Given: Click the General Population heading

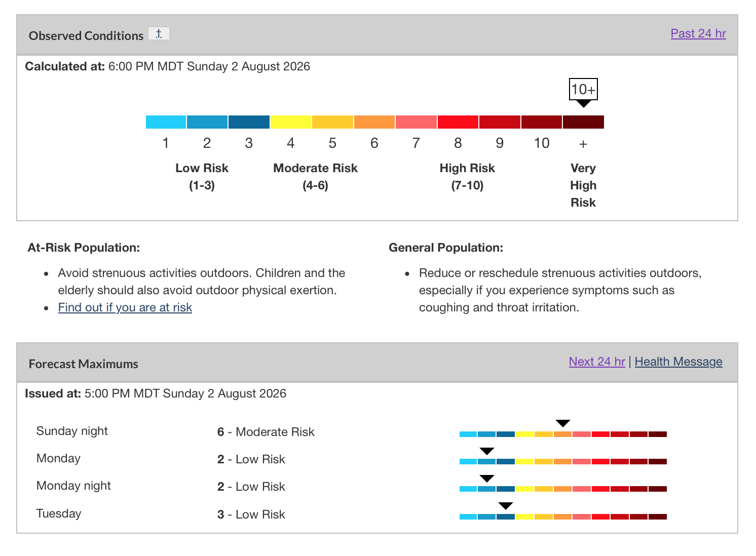Looking at the screenshot, I should (x=446, y=248).
